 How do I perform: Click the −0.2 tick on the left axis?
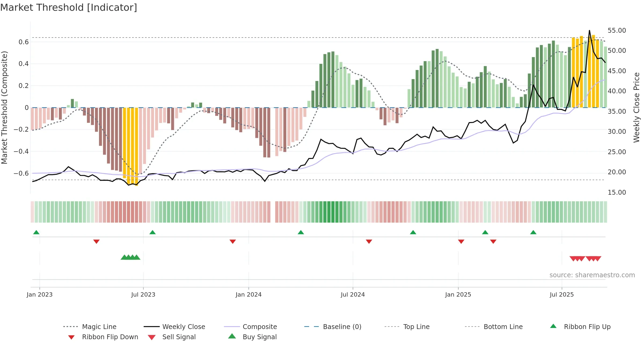pos(21,130)
